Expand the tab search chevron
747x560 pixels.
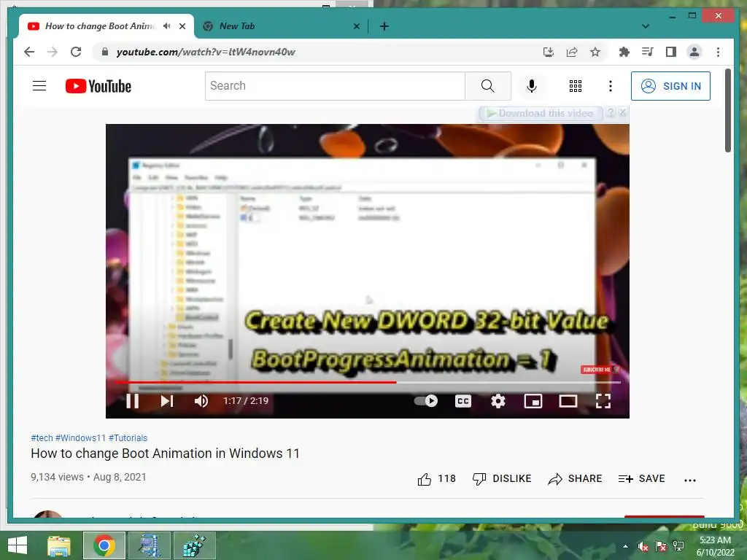tap(646, 26)
